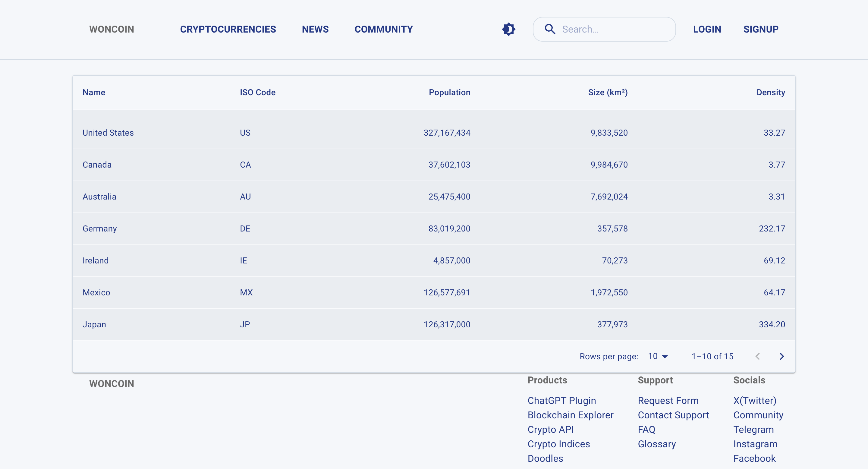Sort by the ISO Code column

point(257,92)
